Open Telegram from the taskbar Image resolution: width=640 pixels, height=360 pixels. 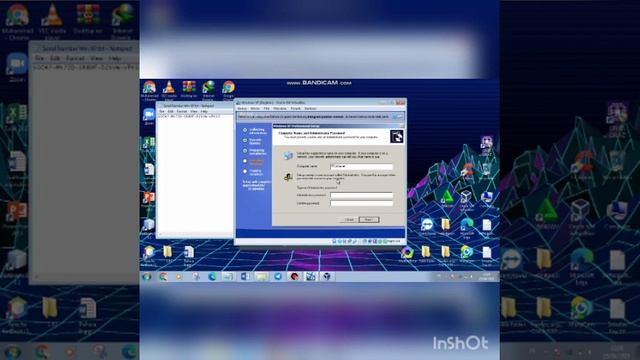[278, 277]
